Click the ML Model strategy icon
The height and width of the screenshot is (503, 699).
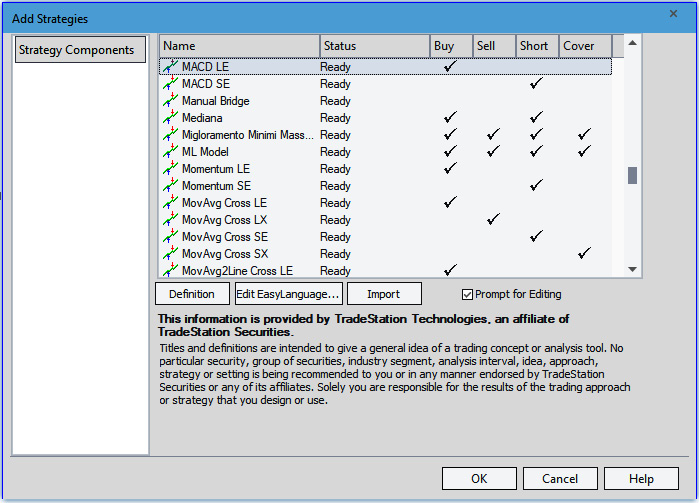pos(170,151)
